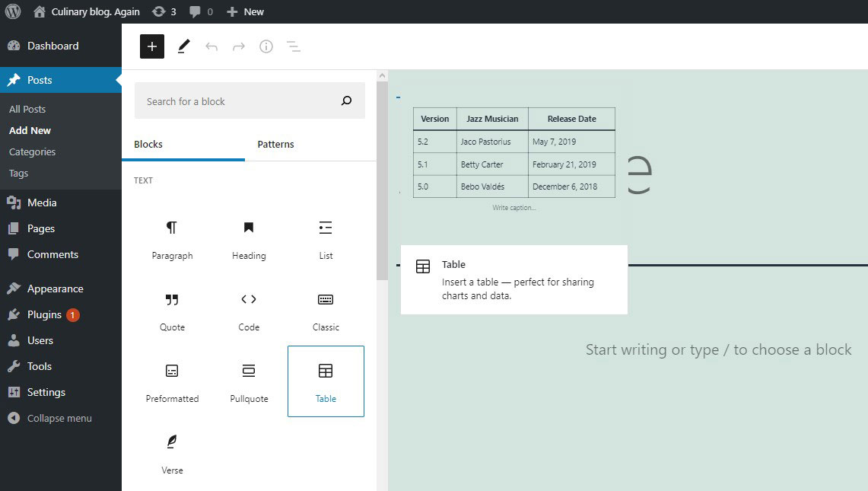868x491 pixels.
Task: Open the Pages menu
Action: click(x=60, y=228)
